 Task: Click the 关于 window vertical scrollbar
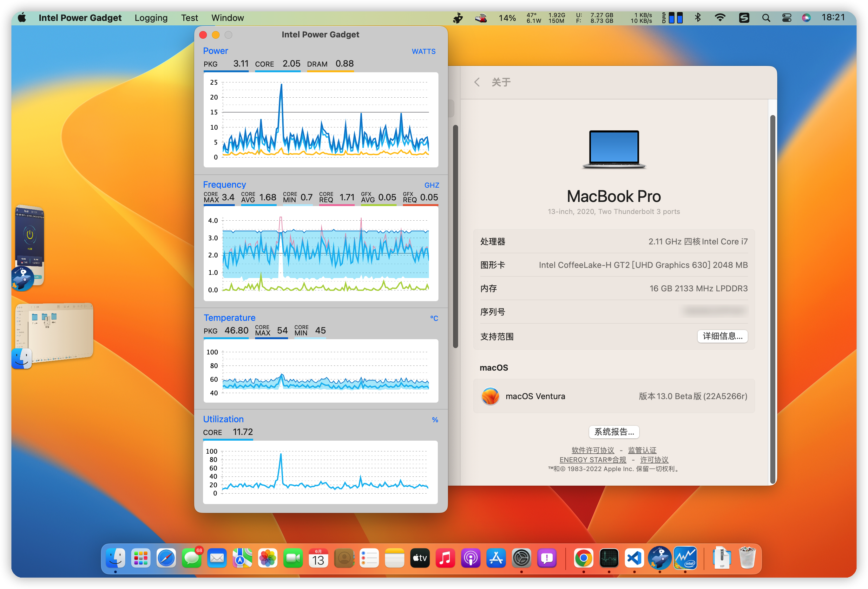point(773,299)
